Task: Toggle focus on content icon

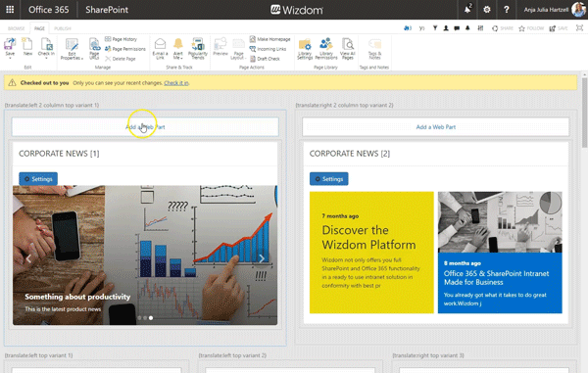Action: [579, 28]
